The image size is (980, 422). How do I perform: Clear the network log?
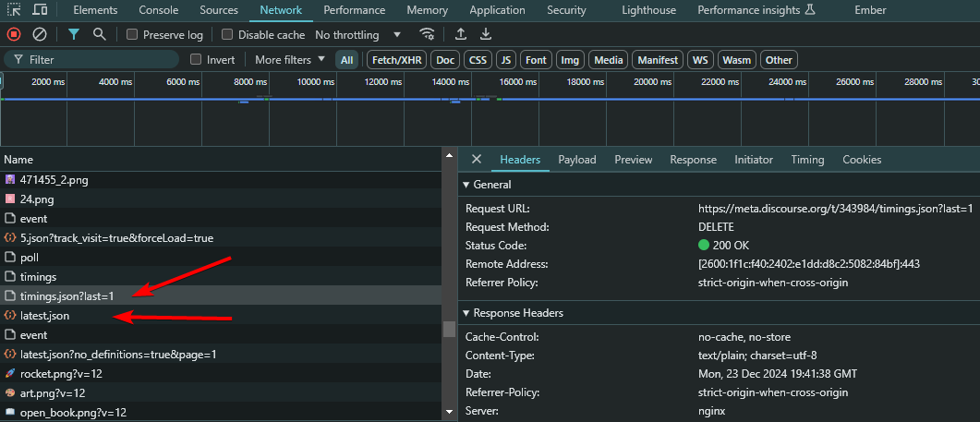[40, 34]
